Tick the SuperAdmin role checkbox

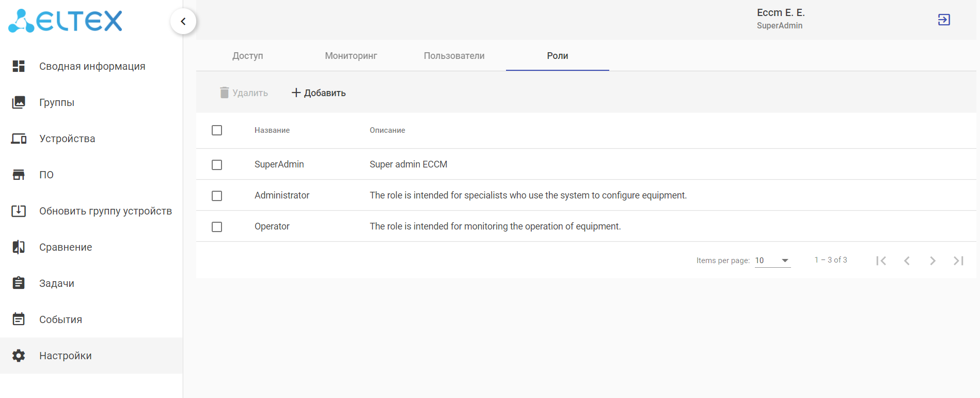click(217, 165)
